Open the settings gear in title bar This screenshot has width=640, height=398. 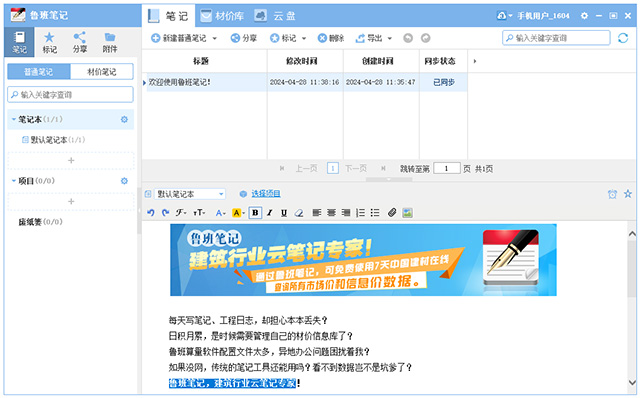[x=584, y=16]
